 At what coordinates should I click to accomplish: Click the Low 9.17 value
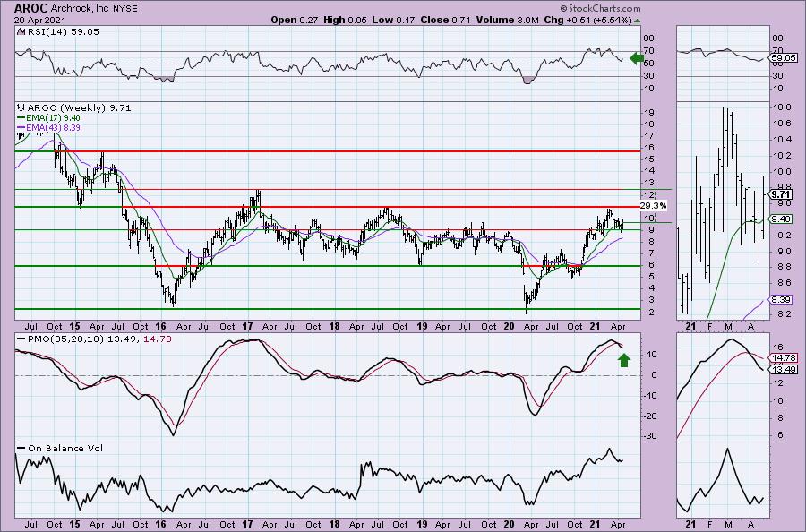tap(393, 20)
